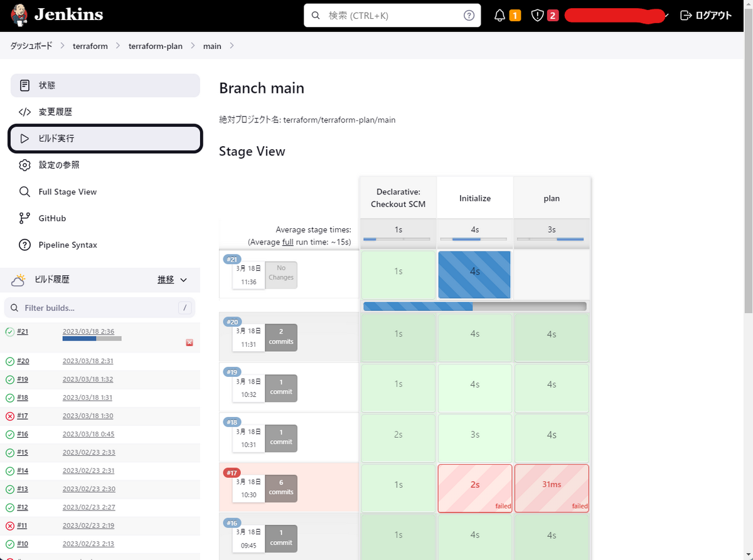Click main breadcrumb item
Screen dimensions: 753x560
(x=212, y=46)
